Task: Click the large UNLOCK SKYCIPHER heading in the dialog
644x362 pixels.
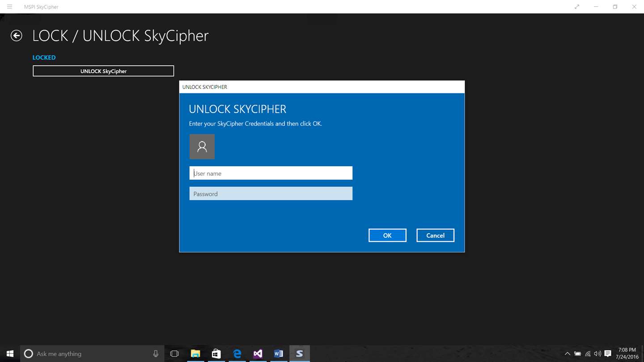Action: tap(237, 109)
